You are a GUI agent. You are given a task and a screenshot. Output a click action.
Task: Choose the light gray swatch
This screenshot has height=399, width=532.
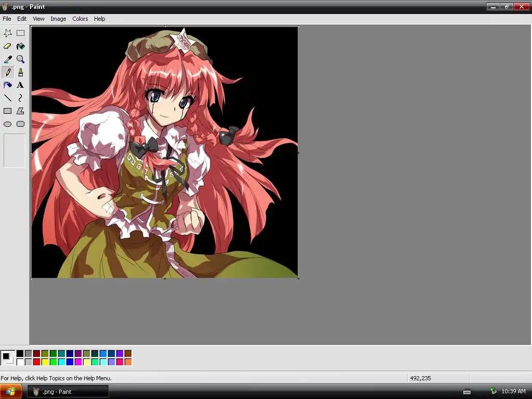29,362
